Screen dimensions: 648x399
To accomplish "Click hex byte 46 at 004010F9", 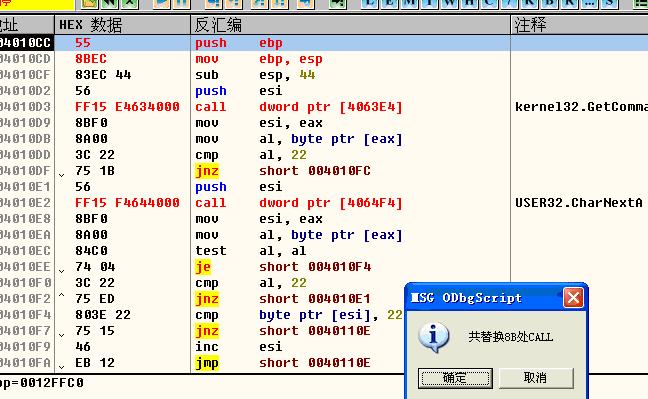I will [x=83, y=347].
